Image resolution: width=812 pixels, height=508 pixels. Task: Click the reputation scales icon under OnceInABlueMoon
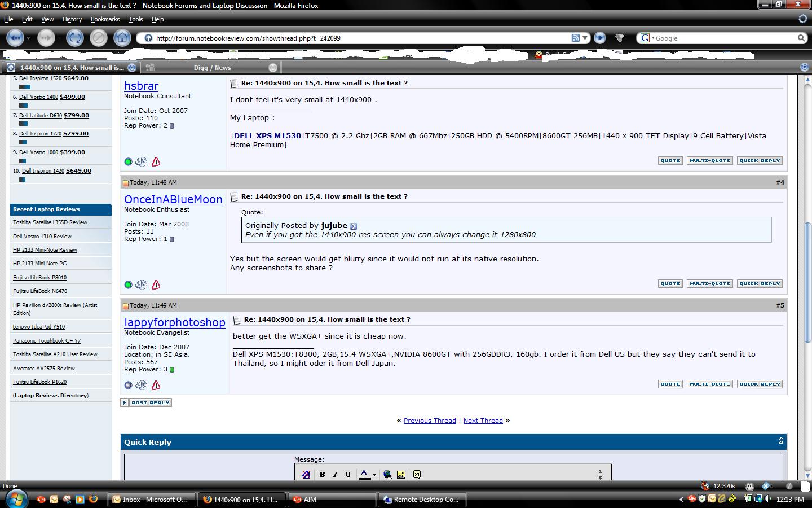(141, 284)
